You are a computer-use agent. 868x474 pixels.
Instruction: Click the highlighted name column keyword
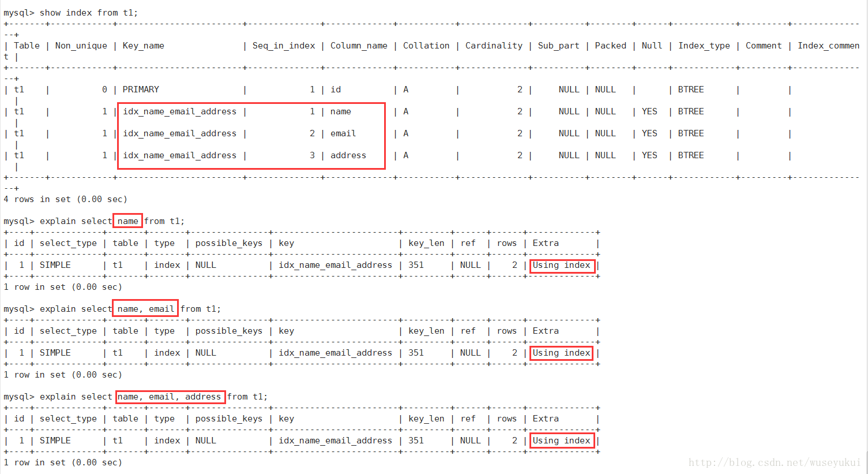click(x=127, y=221)
